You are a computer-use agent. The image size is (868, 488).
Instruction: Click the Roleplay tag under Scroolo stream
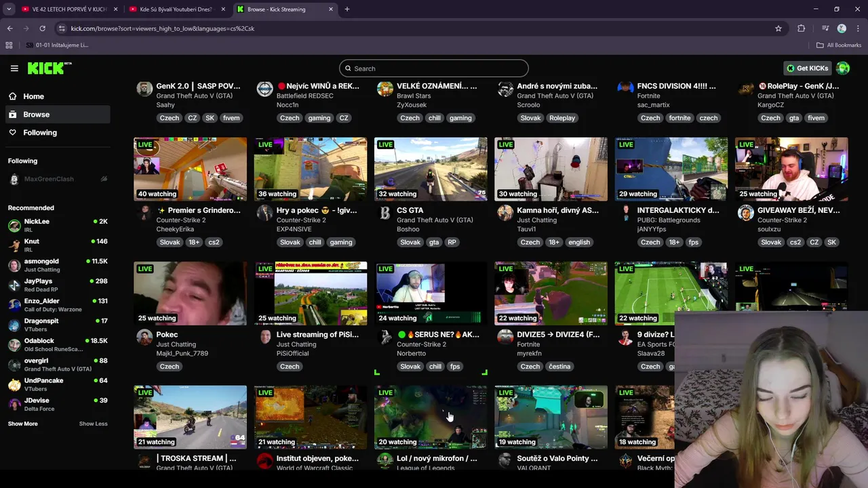point(562,118)
